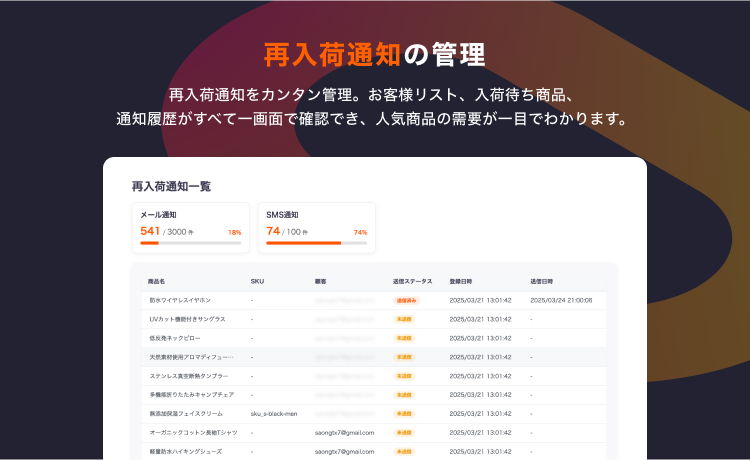Open the 防水ワイヤレスイヤホン product row
The image size is (750, 460).
tap(182, 300)
